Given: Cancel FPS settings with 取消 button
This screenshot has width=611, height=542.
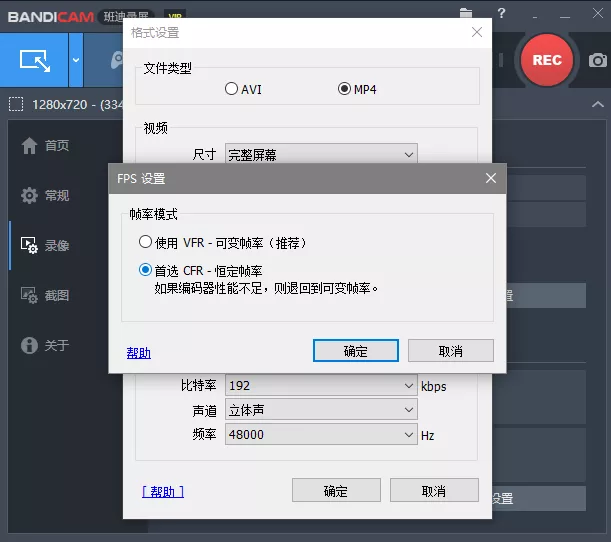Looking at the screenshot, I should (451, 351).
